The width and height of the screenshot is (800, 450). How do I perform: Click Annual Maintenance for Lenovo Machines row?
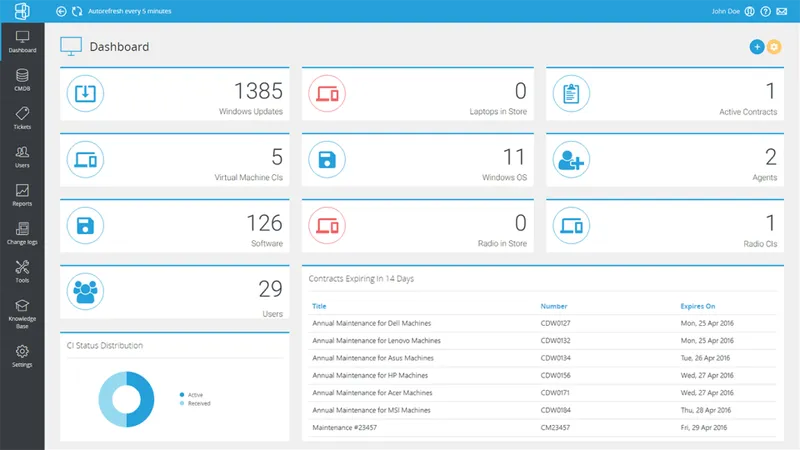click(542, 340)
